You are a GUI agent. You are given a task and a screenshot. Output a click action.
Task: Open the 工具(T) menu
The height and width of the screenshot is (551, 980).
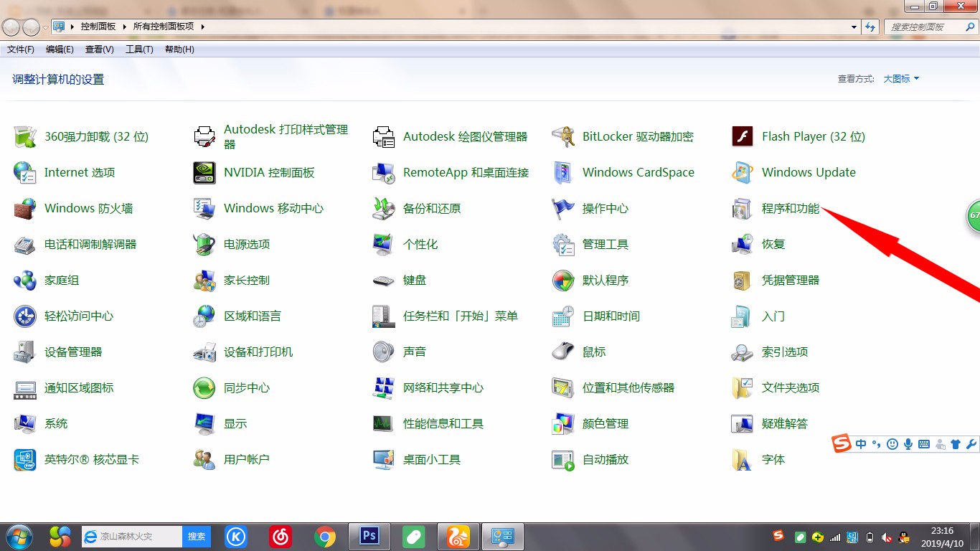(139, 49)
